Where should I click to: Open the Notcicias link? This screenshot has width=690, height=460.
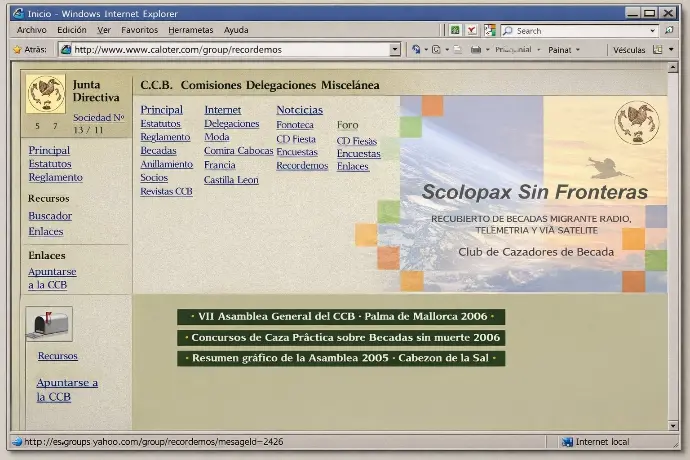(x=300, y=110)
